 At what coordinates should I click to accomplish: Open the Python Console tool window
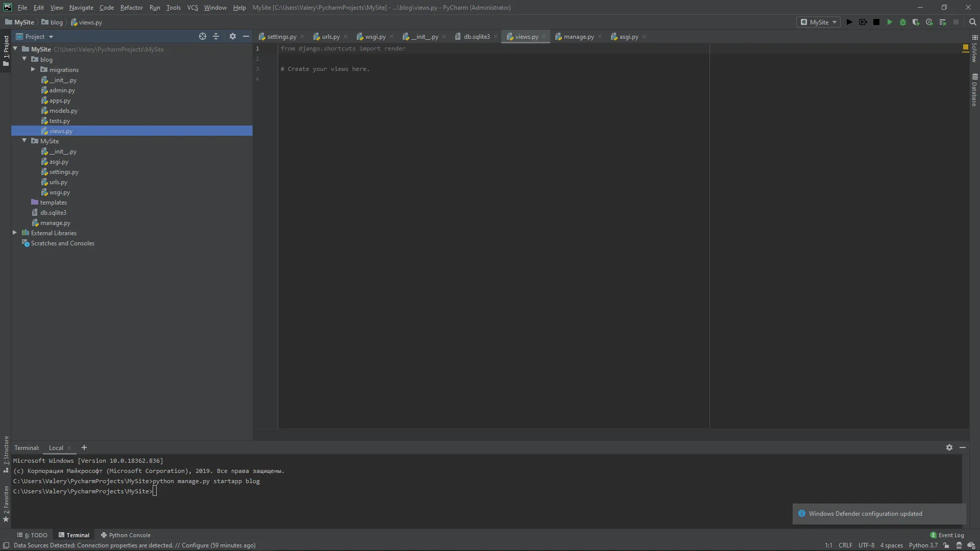click(126, 535)
